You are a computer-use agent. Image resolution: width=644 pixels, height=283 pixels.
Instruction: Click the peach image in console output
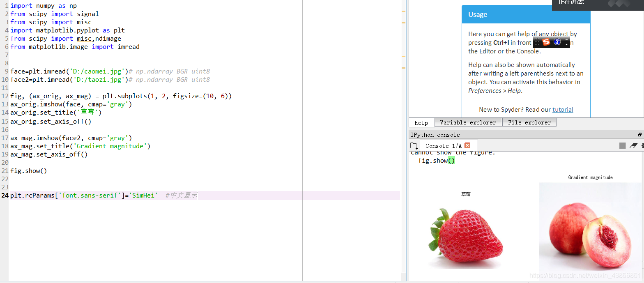click(590, 231)
